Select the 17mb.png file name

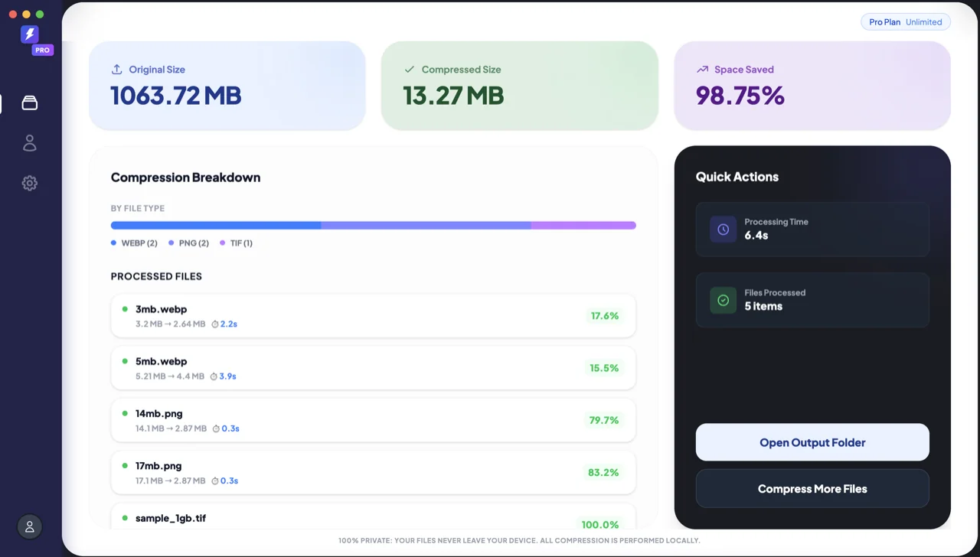(158, 465)
